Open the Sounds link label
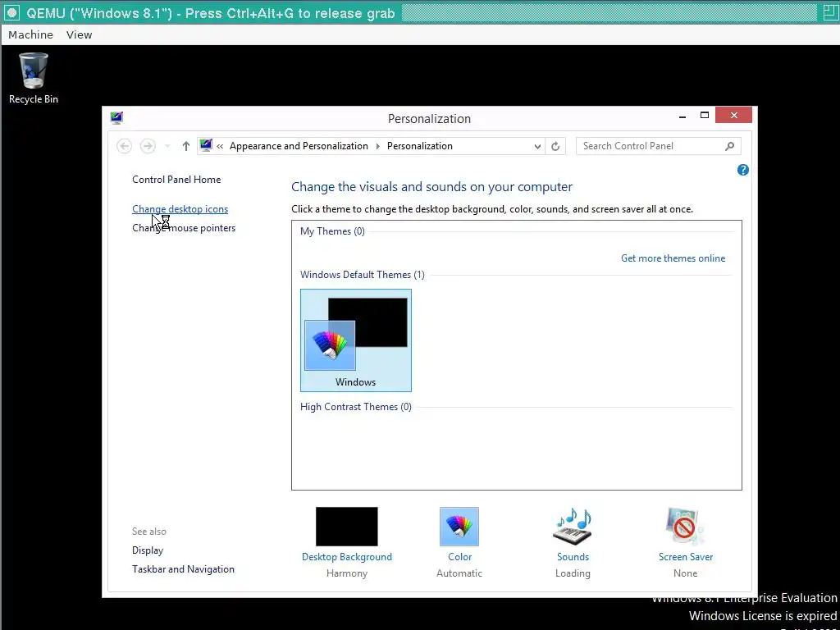 [x=573, y=557]
